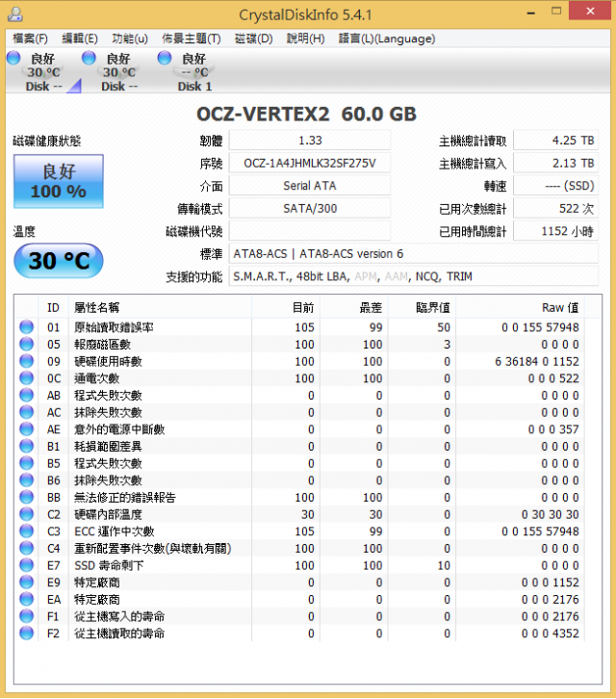This screenshot has height=699, width=616.
Task: Click the CrystalDiskInfo app icon in title bar
Action: [x=15, y=13]
